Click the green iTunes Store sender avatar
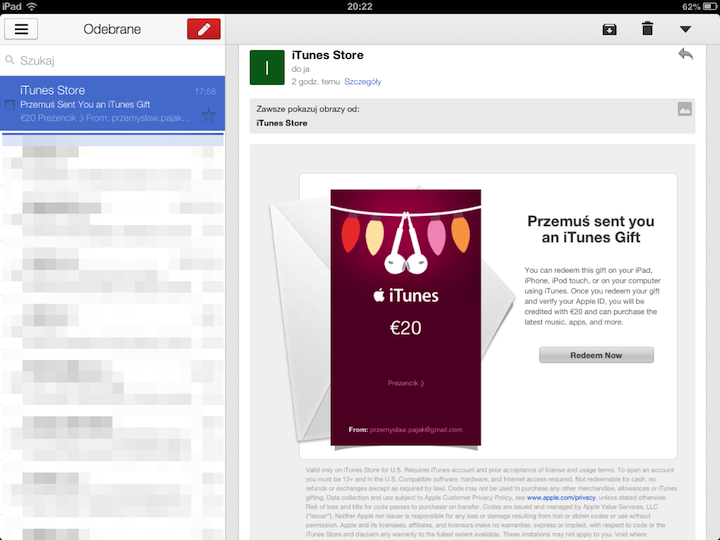This screenshot has width=720, height=540. tap(267, 68)
